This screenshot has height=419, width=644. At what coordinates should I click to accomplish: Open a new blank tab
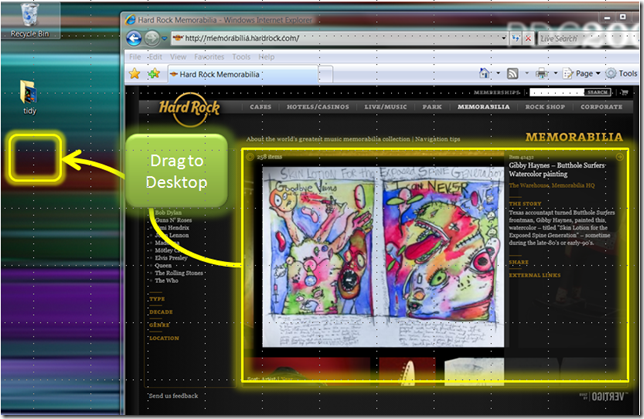click(325, 74)
